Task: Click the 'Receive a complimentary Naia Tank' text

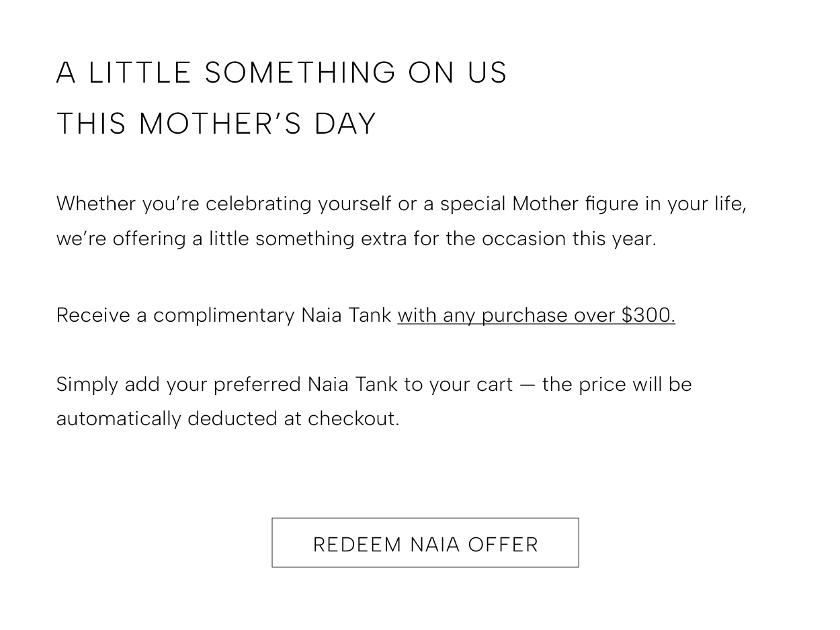Action: [x=224, y=315]
